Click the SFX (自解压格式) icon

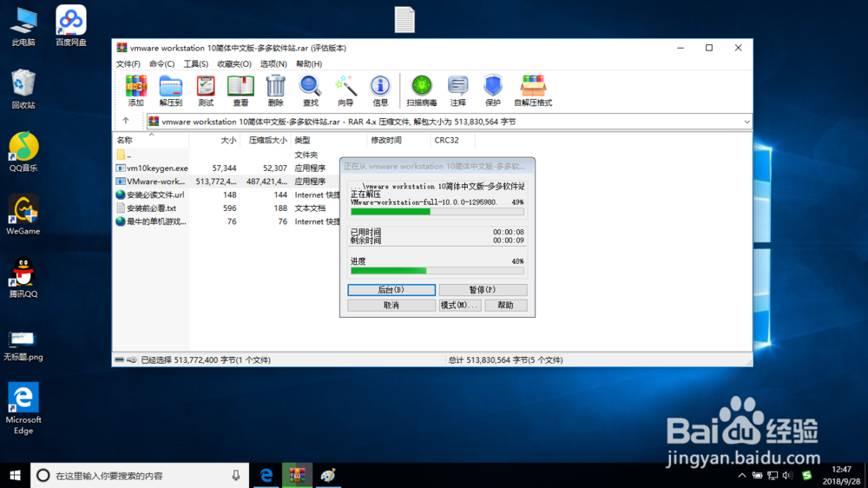(x=533, y=91)
